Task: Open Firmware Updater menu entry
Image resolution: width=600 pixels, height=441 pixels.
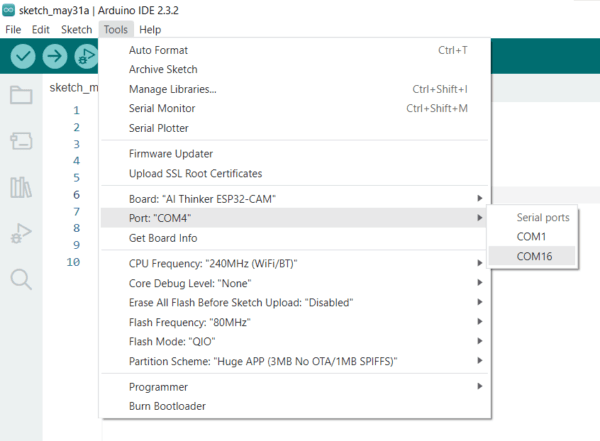Action: pyautogui.click(x=295, y=154)
